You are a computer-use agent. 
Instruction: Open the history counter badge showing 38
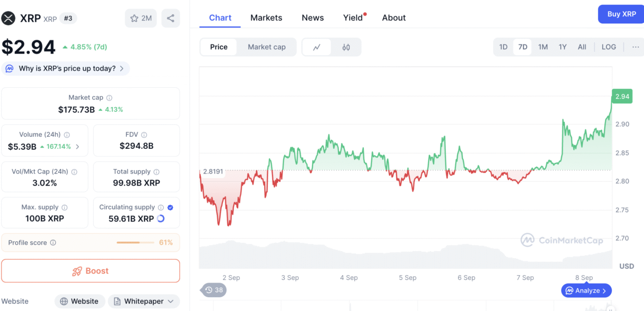[214, 290]
